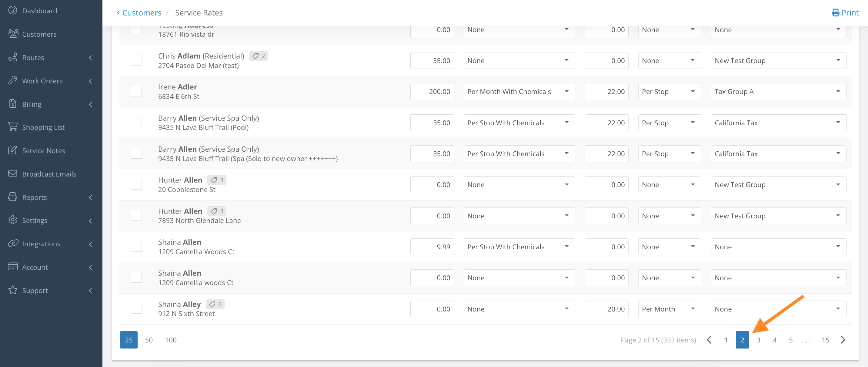Set page size to 50 items
Screen dimensions: 868x367
pyautogui.click(x=149, y=340)
